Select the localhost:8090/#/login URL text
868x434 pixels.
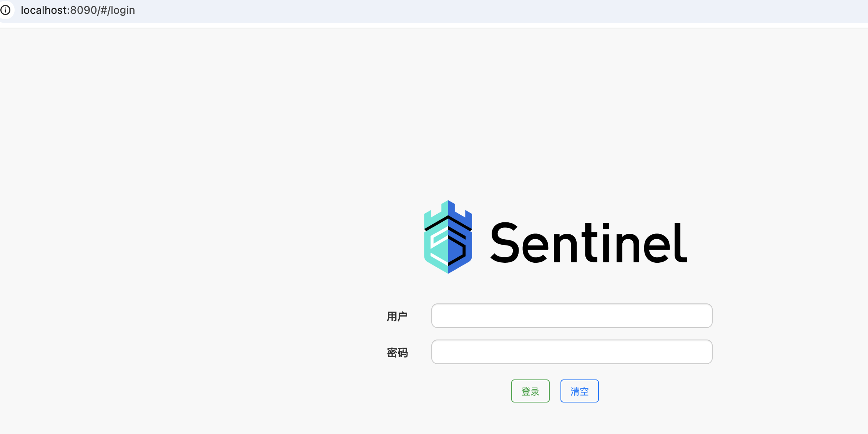point(78,10)
